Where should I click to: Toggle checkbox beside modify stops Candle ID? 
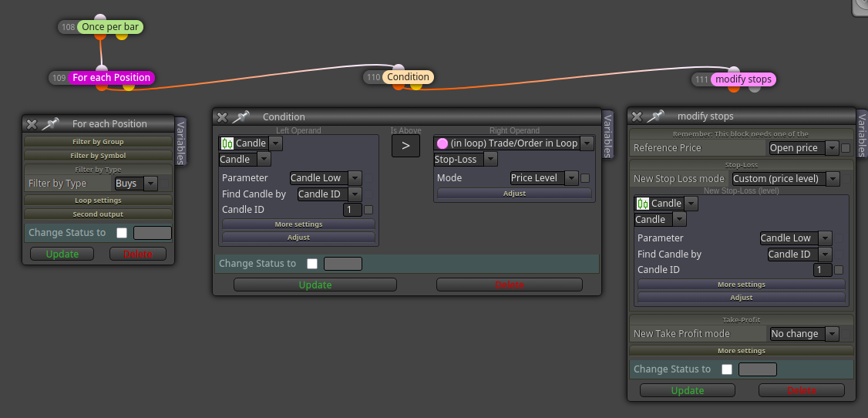839,270
